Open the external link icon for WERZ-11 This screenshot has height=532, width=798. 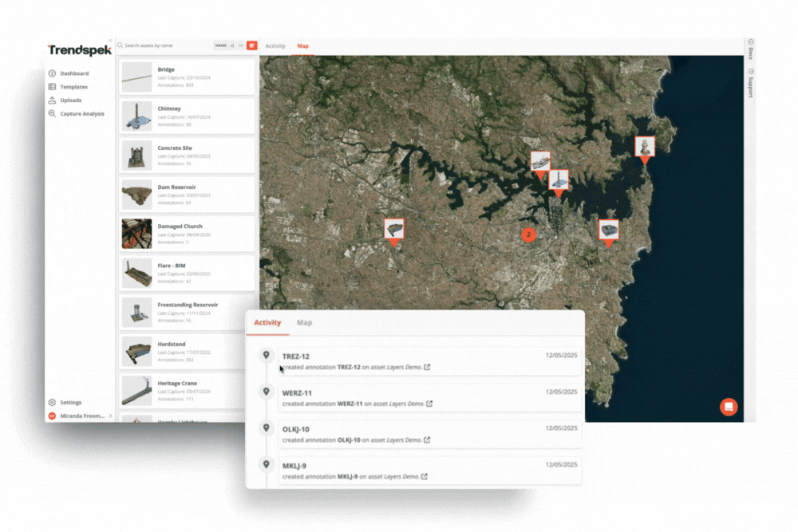pyautogui.click(x=429, y=404)
